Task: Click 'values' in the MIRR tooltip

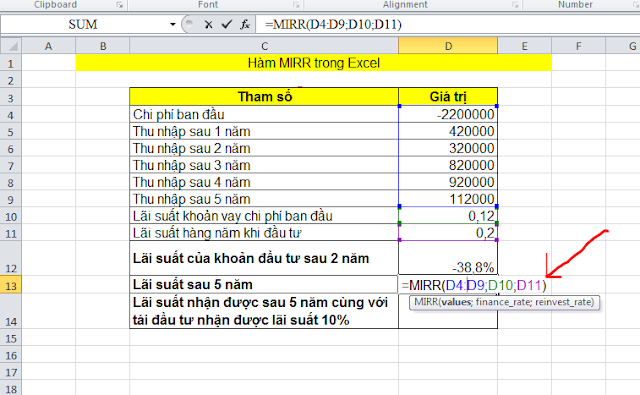Action: (x=456, y=302)
